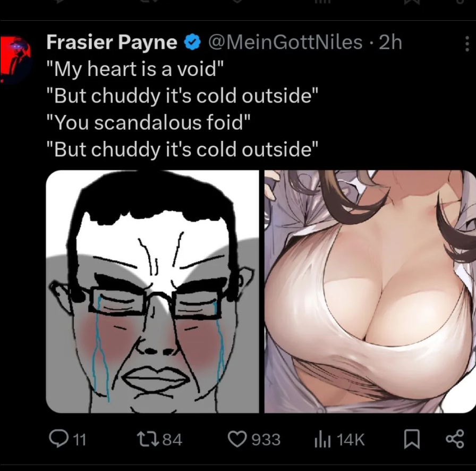Click the 14K views count
Screen dimensions: 476x471
click(x=350, y=440)
